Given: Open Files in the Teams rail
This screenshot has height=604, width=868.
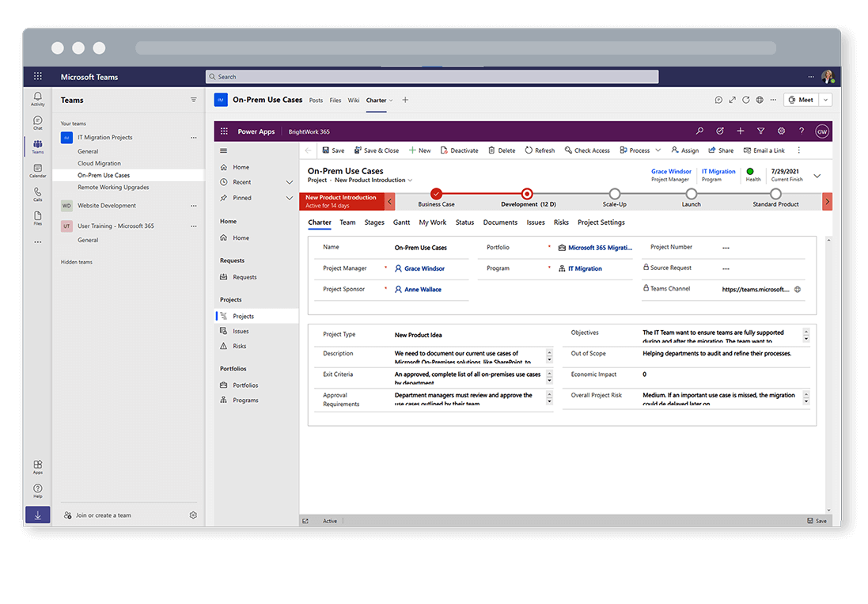Looking at the screenshot, I should tap(38, 218).
